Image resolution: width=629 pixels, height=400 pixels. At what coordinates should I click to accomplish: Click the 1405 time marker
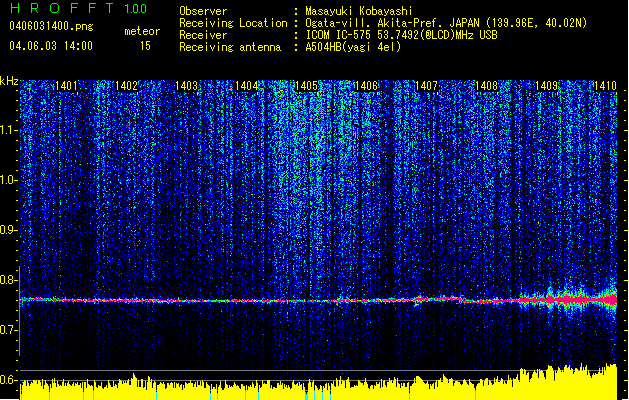[306, 86]
